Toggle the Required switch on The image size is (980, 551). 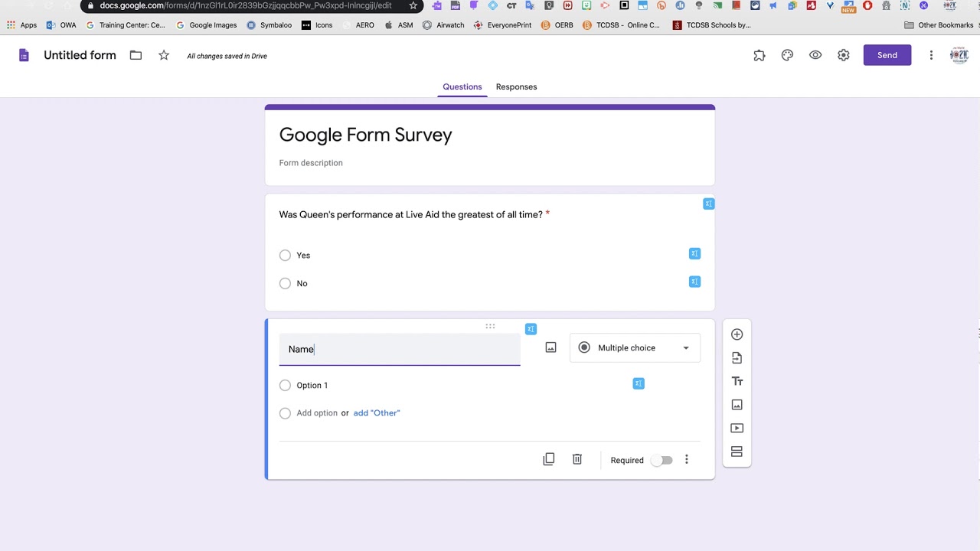[662, 460]
